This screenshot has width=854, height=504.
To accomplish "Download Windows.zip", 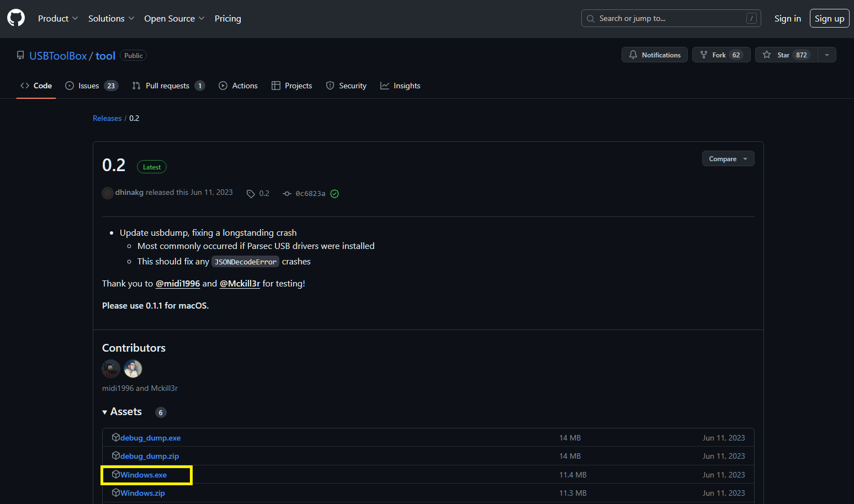I will (142, 493).
